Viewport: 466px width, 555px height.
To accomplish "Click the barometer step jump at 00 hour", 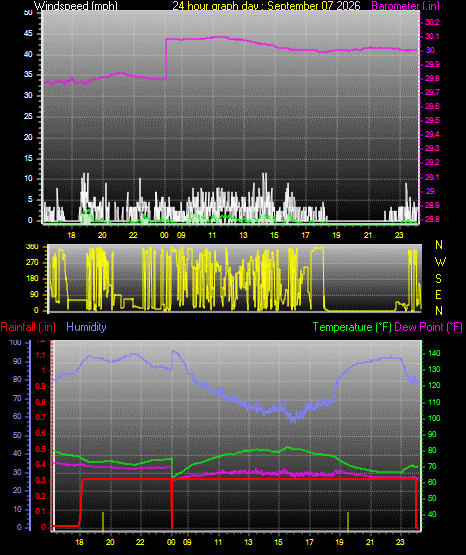I will (x=166, y=59).
